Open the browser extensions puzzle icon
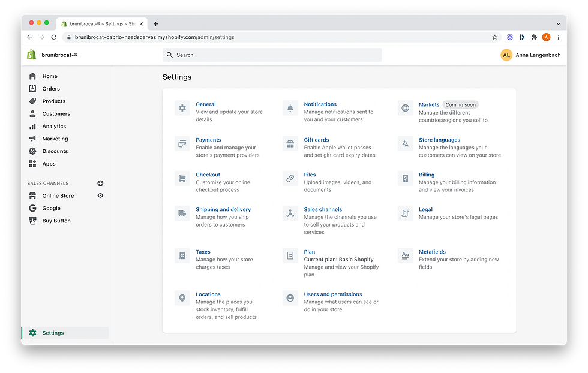 (x=534, y=37)
